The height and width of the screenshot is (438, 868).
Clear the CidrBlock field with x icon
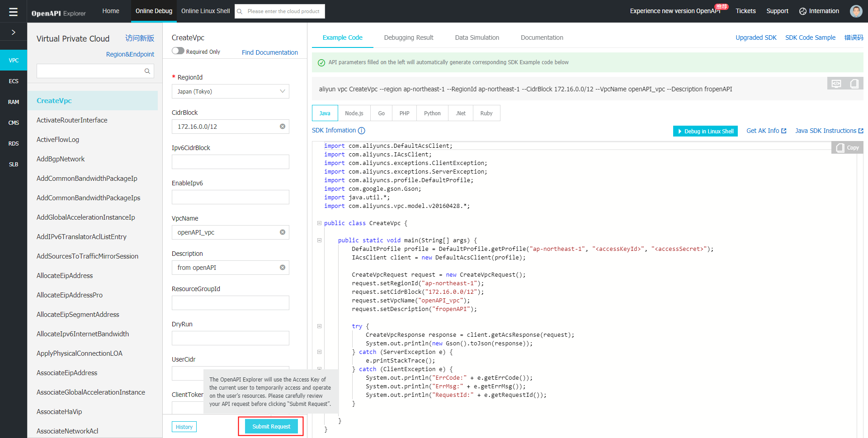pyautogui.click(x=283, y=127)
